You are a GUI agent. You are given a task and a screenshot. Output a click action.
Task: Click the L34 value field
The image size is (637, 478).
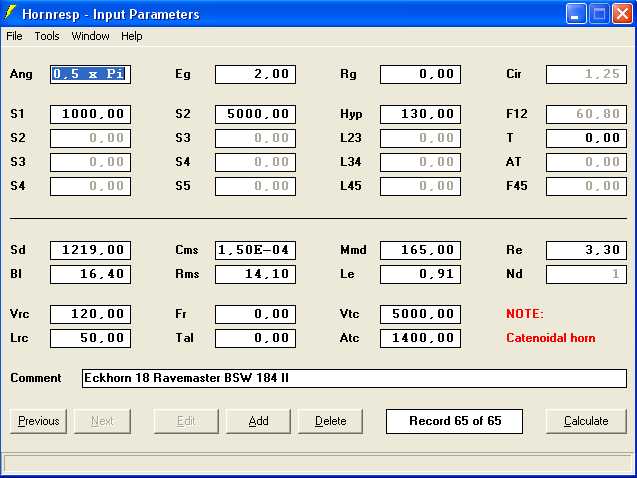click(420, 162)
